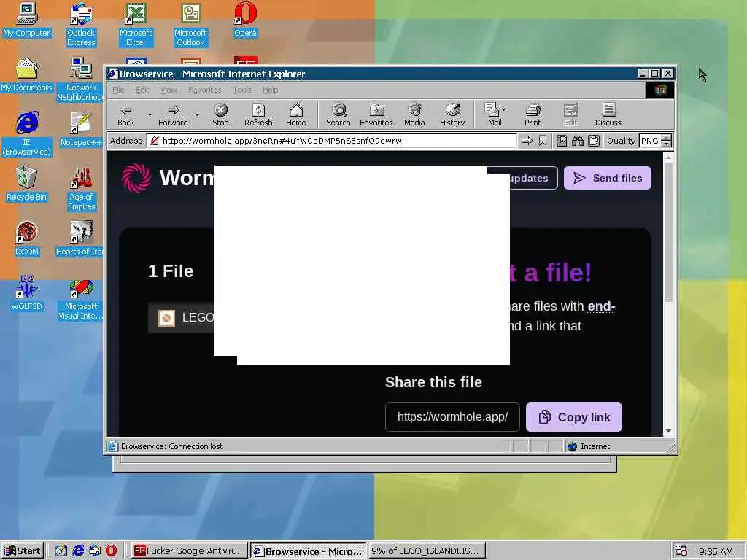Select the My Documents desktop icon
The height and width of the screenshot is (560, 747).
tap(26, 75)
